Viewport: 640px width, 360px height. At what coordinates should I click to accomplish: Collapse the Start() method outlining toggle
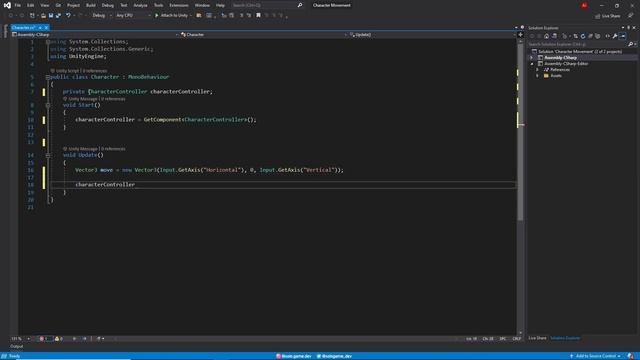coord(48,105)
